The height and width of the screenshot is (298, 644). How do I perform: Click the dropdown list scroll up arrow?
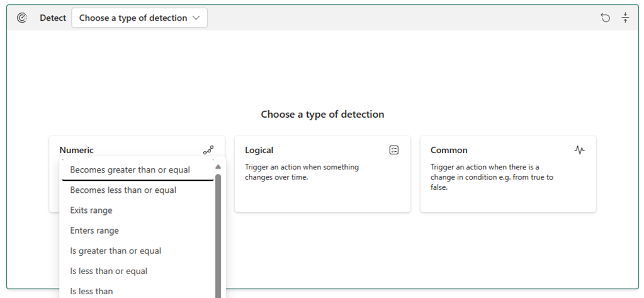[x=218, y=167]
